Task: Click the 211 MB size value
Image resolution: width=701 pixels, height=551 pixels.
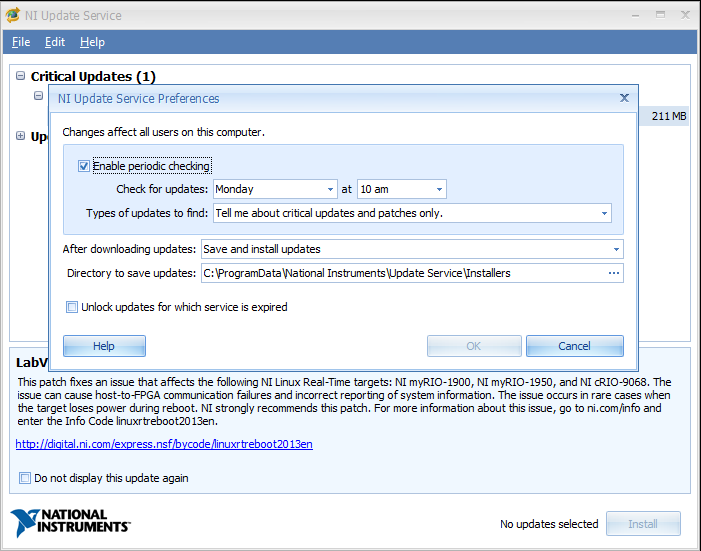Action: (x=669, y=116)
